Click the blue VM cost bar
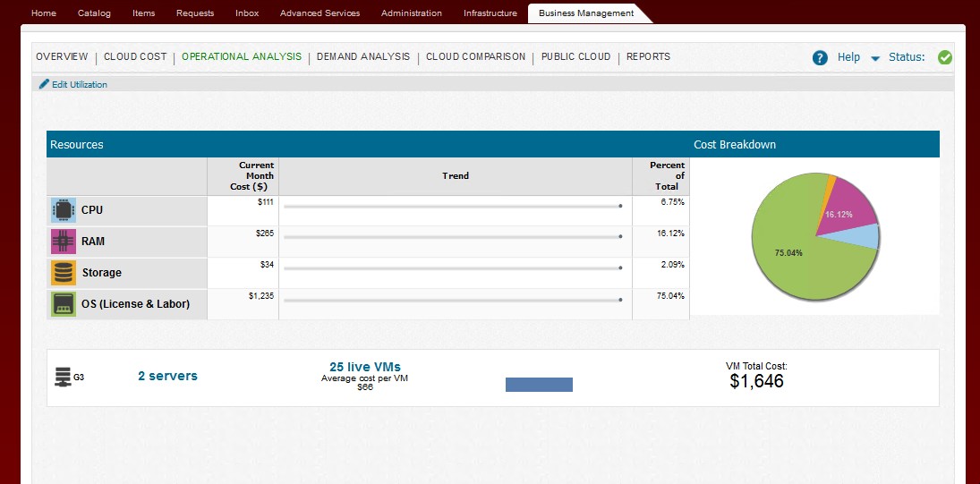 [x=539, y=385]
